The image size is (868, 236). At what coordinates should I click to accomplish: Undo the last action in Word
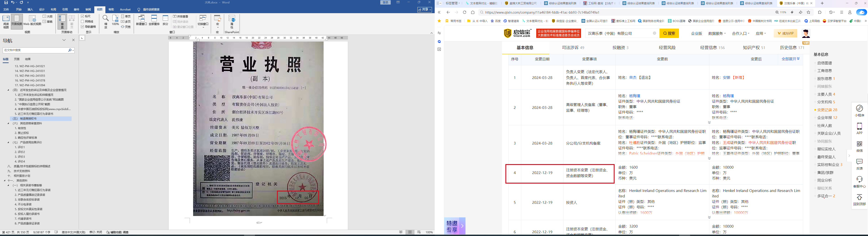click(13, 2)
